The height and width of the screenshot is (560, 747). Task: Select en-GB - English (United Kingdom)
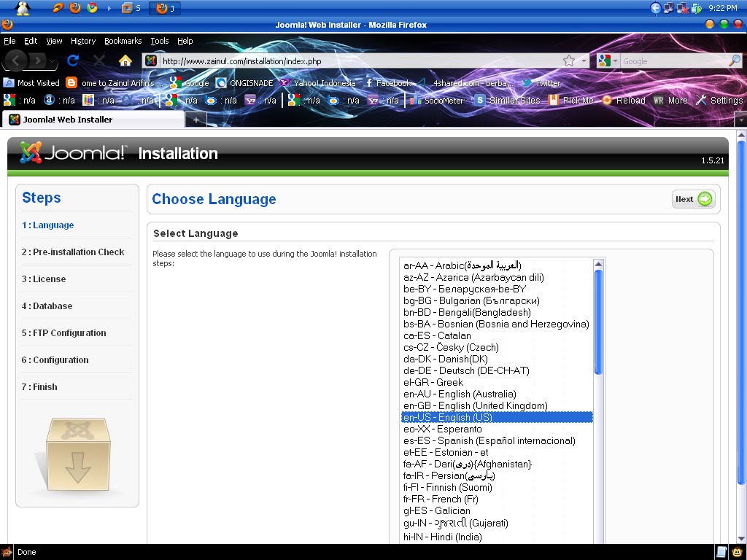[497, 405]
